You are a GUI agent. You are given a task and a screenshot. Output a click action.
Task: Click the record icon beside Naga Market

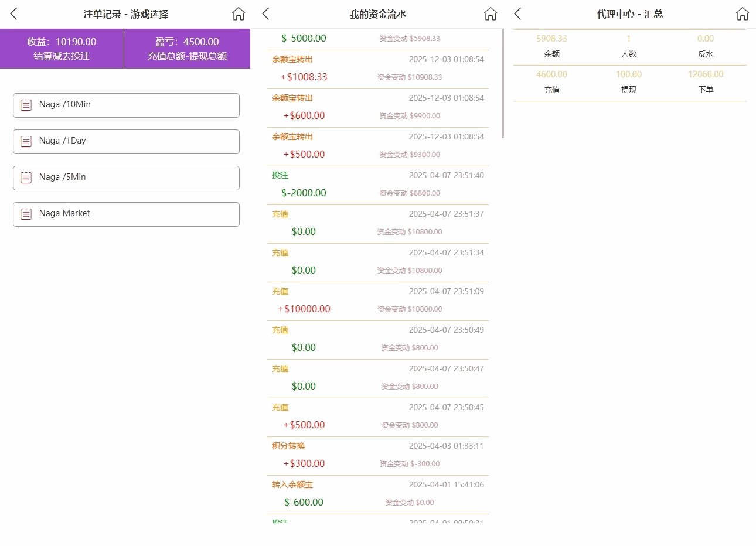(25, 214)
